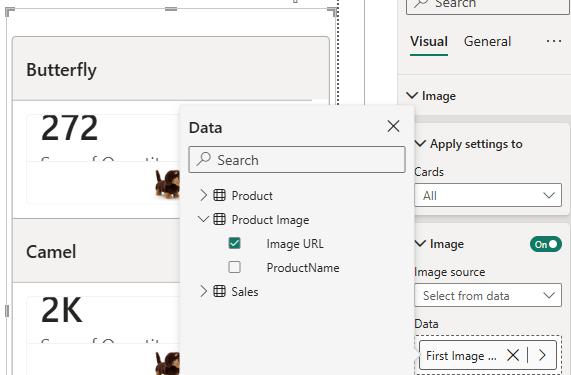The width and height of the screenshot is (571, 375).
Task: Close the Data popup panel
Action: (x=393, y=126)
